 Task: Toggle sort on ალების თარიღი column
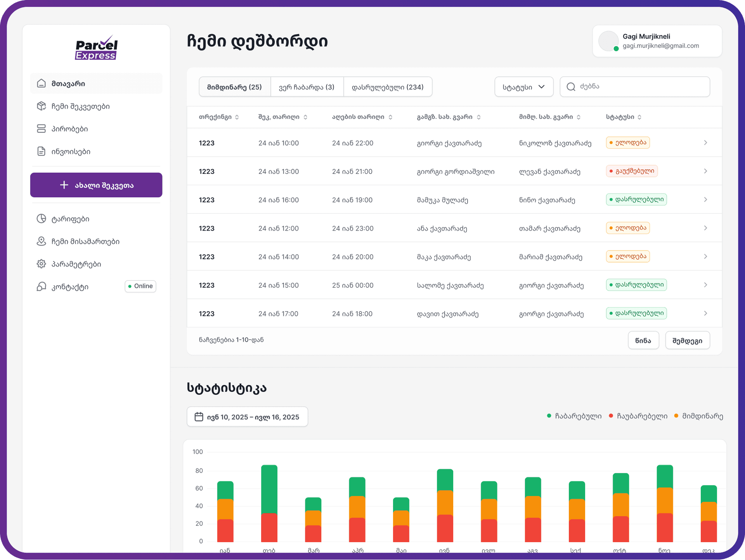(x=390, y=117)
